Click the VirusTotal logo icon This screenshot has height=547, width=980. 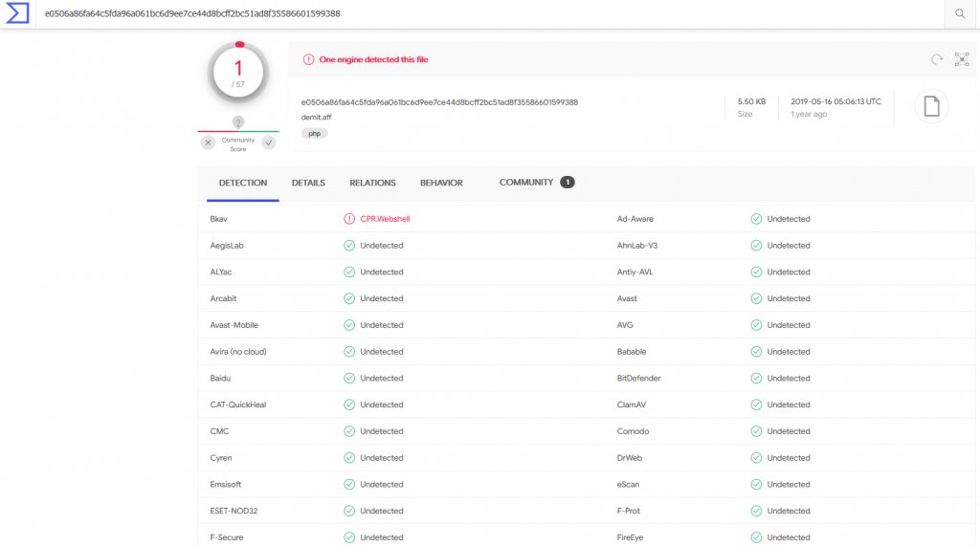(x=17, y=13)
